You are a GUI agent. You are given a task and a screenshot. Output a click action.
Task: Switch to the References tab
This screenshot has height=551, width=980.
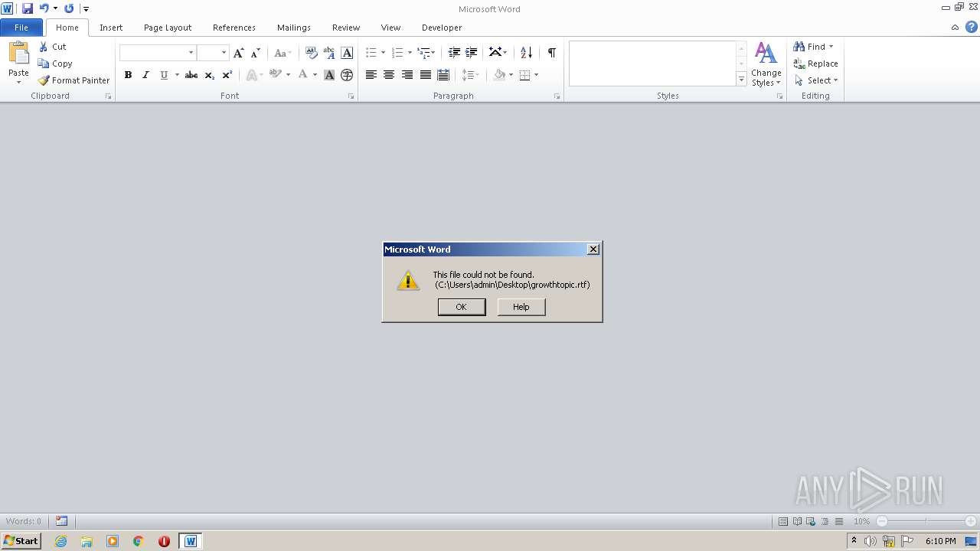click(234, 28)
